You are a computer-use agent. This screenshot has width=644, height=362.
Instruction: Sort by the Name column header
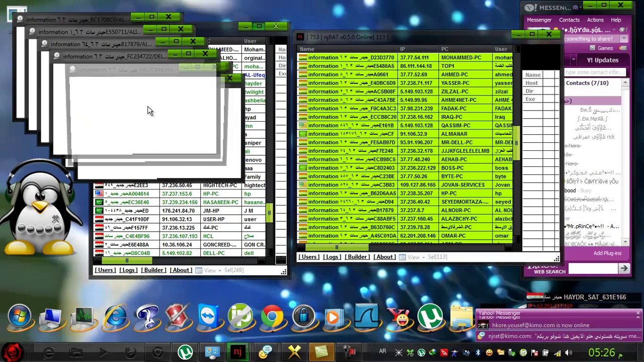(x=347, y=49)
